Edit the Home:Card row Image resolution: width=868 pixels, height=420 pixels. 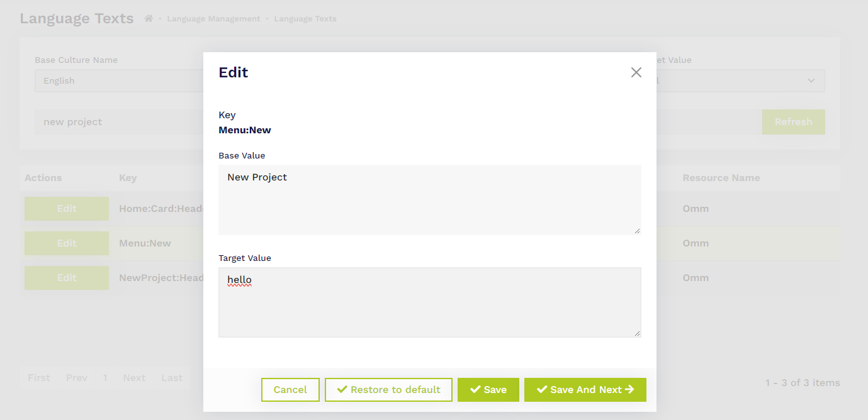click(67, 209)
